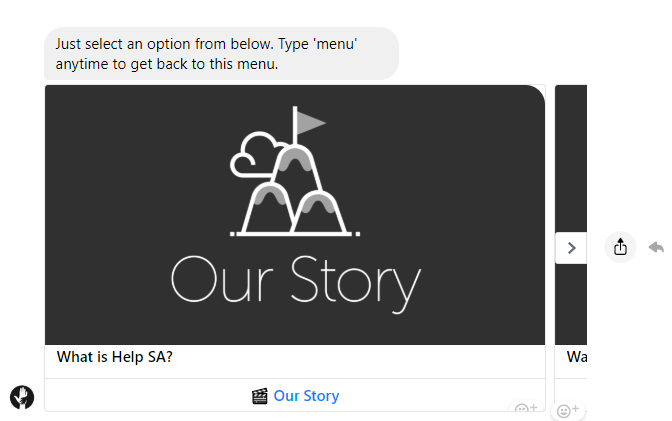Click the "What is Help SA?" title
Image resolution: width=672 pixels, height=421 pixels.
point(115,357)
